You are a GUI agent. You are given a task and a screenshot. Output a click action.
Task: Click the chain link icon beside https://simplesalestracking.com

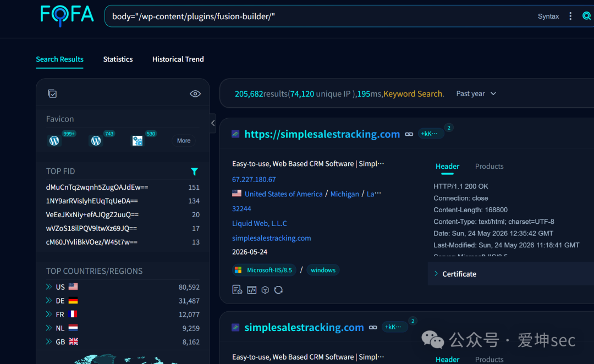tap(409, 134)
